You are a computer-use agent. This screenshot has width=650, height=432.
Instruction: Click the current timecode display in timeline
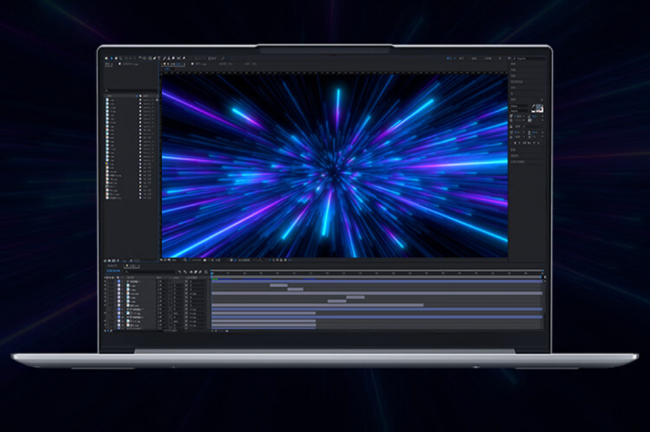113,271
